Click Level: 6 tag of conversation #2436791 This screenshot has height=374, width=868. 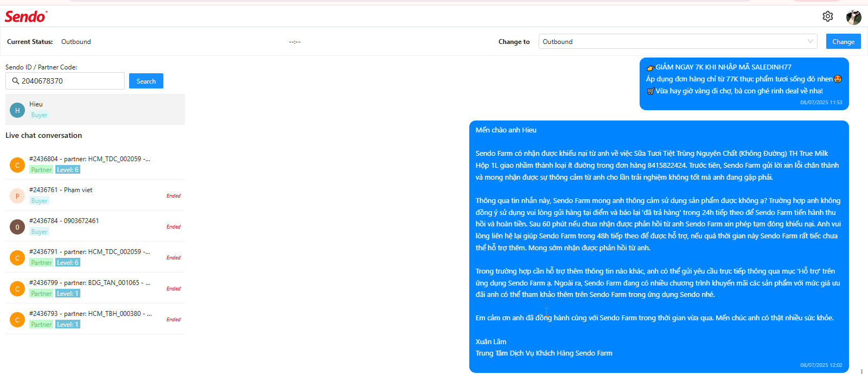[68, 263]
